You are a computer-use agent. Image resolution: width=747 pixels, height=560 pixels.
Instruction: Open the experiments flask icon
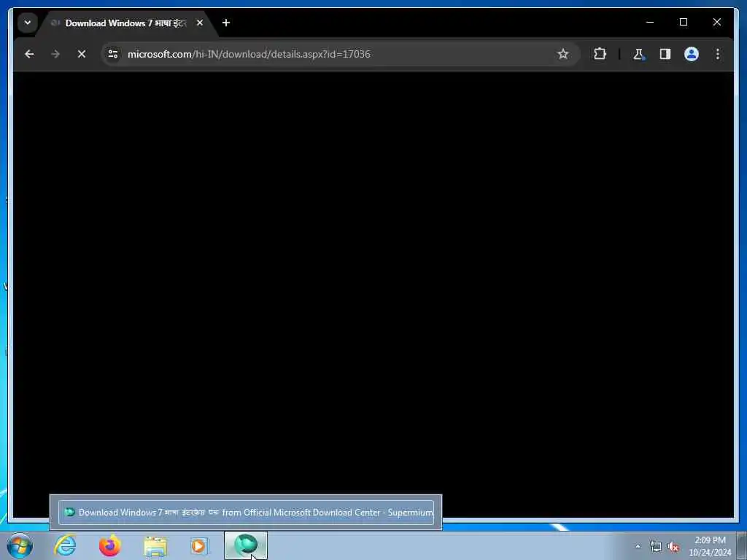pyautogui.click(x=639, y=54)
